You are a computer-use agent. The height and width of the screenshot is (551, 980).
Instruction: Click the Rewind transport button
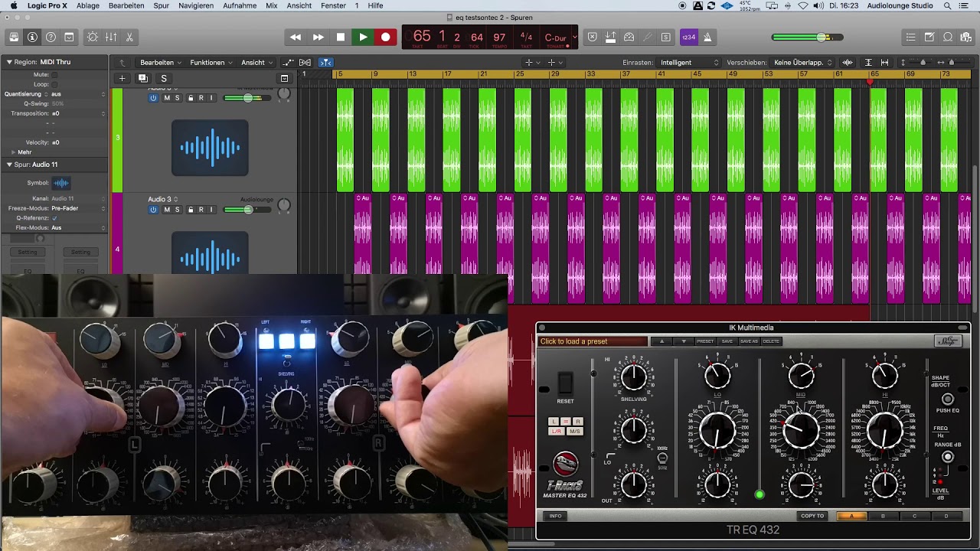tap(296, 37)
